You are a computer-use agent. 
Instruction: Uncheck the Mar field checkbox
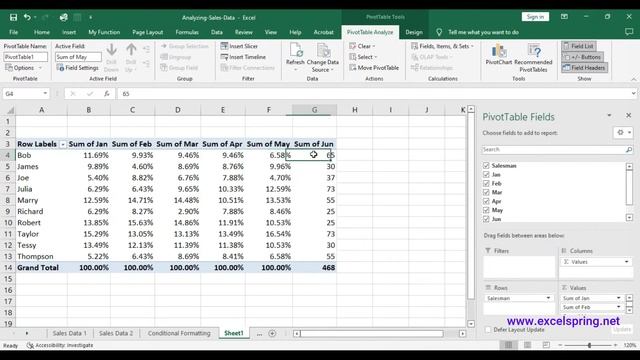click(486, 192)
